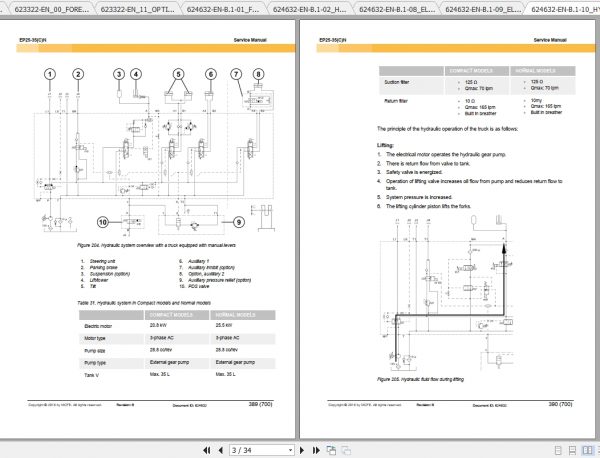Click the greyed next view icon
Image resolution: width=600 pixels, height=458 pixels.
click(346, 450)
